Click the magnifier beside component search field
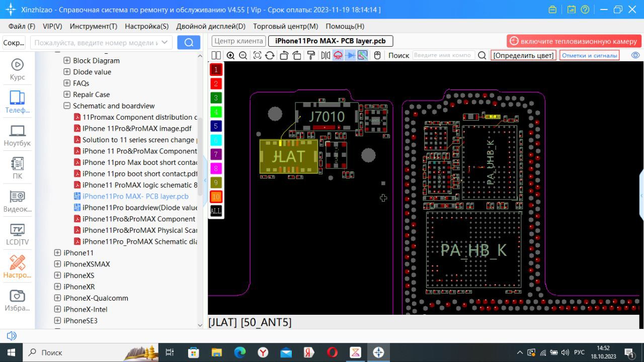This screenshot has width=644, height=362. pyautogui.click(x=482, y=55)
